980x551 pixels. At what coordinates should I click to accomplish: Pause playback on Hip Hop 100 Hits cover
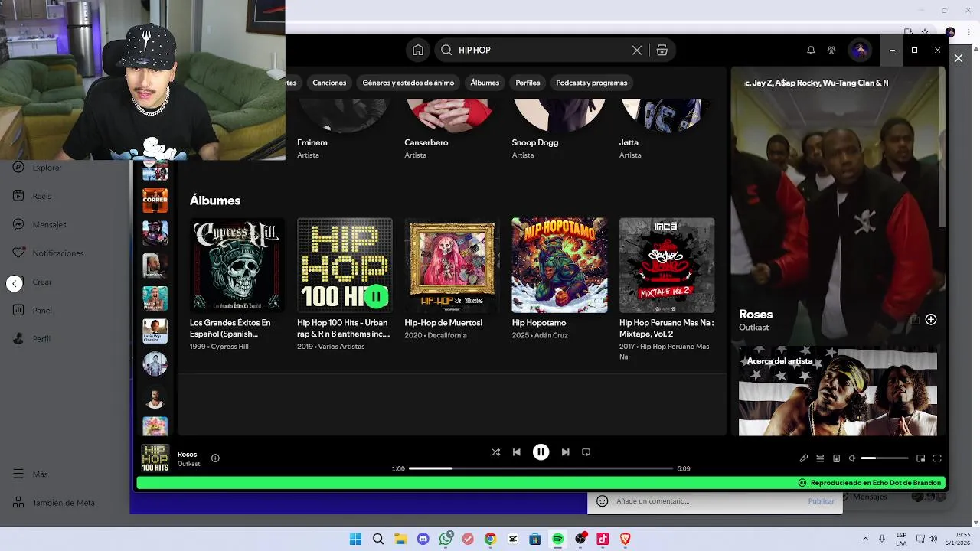click(376, 296)
